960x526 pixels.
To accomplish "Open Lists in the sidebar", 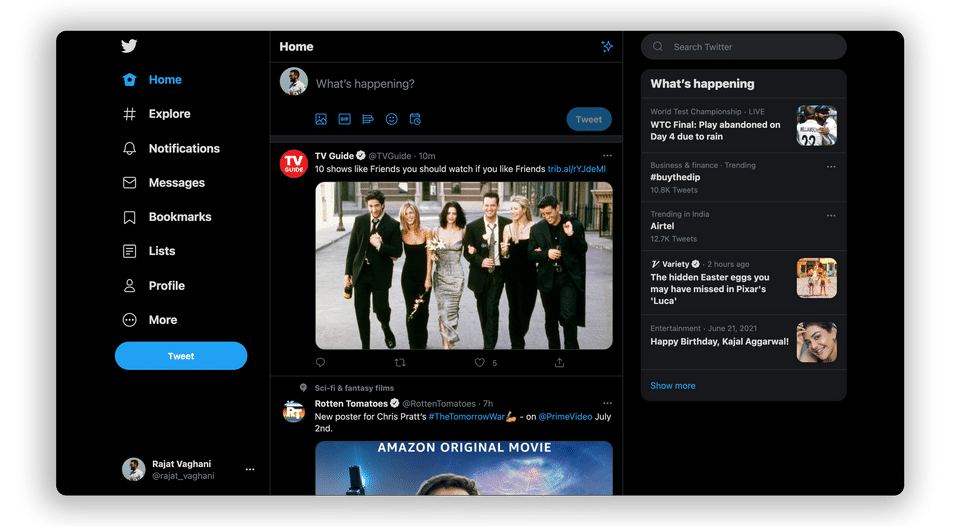I will (149, 251).
